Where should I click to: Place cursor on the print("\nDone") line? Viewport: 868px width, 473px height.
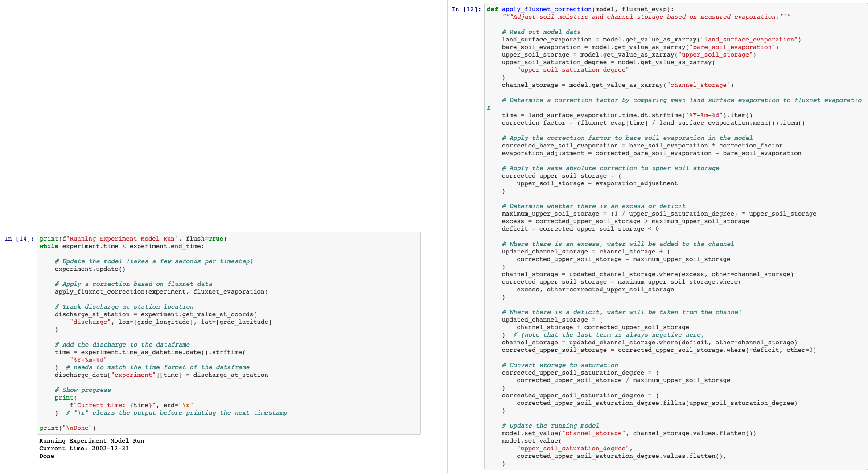coord(67,428)
